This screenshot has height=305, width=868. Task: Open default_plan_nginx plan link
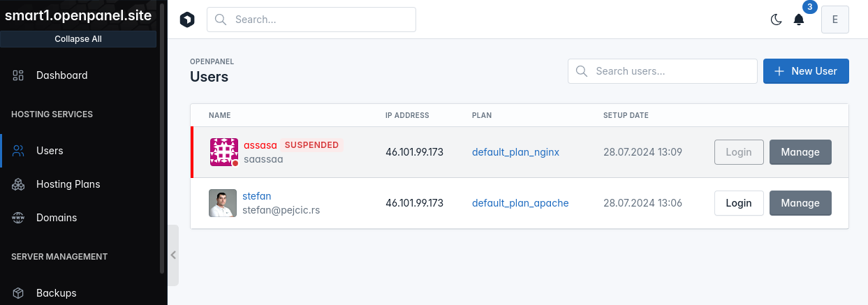point(516,152)
